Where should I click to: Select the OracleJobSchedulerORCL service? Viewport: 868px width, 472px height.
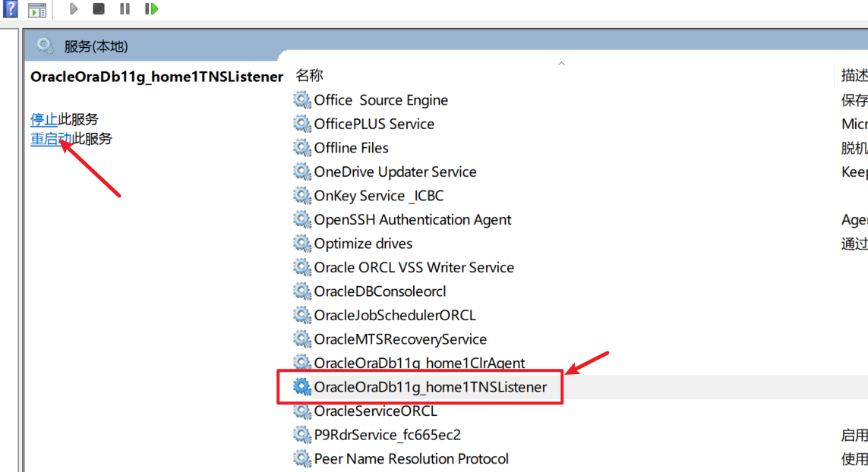[395, 316]
